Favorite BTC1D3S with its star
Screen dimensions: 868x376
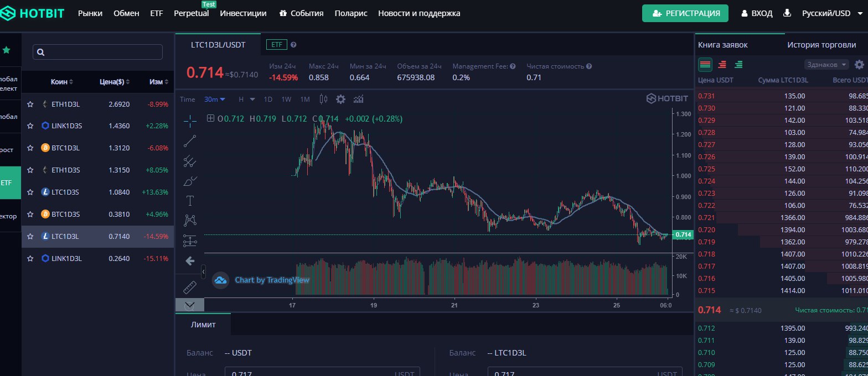30,215
